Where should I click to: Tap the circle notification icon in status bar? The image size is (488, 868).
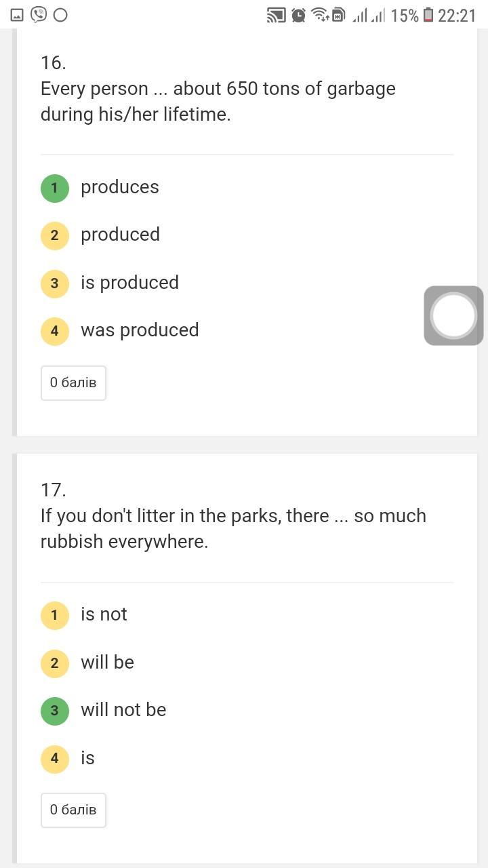click(x=60, y=15)
